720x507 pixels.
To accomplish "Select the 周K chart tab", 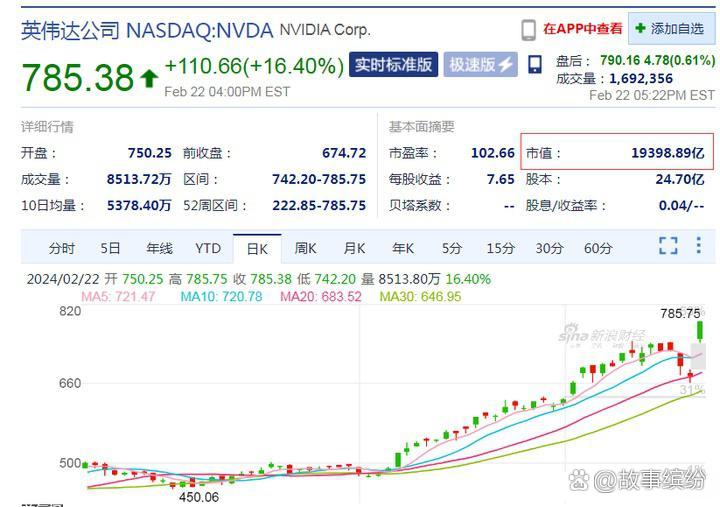I will click(305, 248).
